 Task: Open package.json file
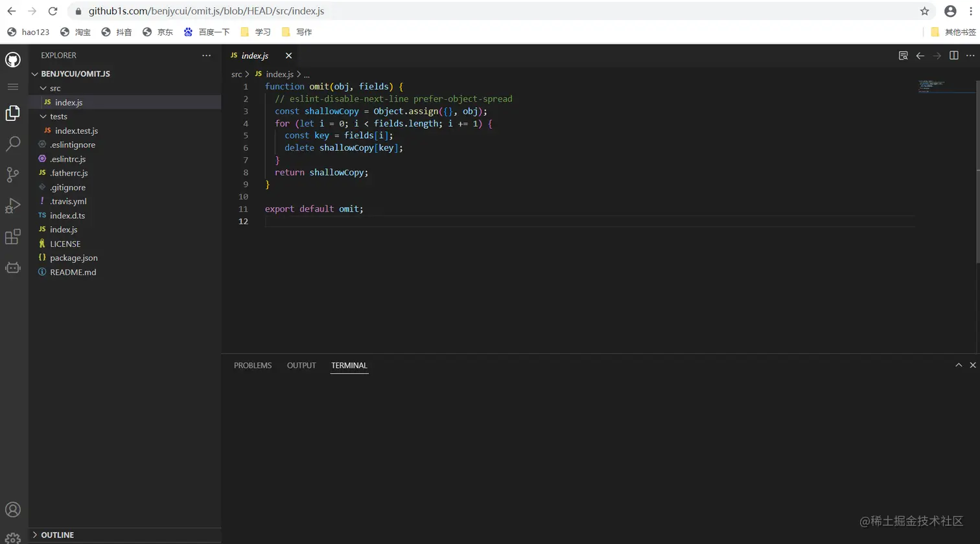point(125,258)
